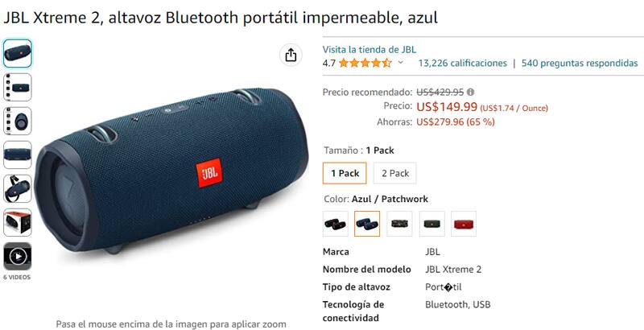The height and width of the screenshot is (330, 644).
Task: Play the product videos thumbnail
Action: point(18,257)
